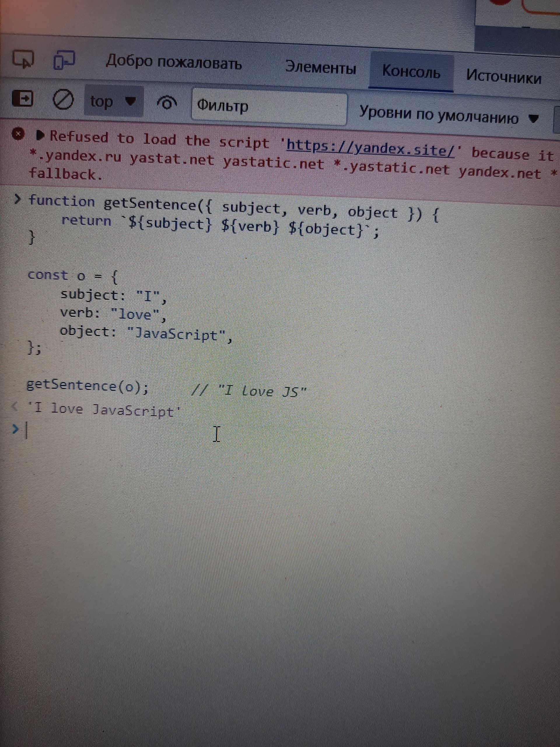Activate the inspect element picker icon

point(23,60)
